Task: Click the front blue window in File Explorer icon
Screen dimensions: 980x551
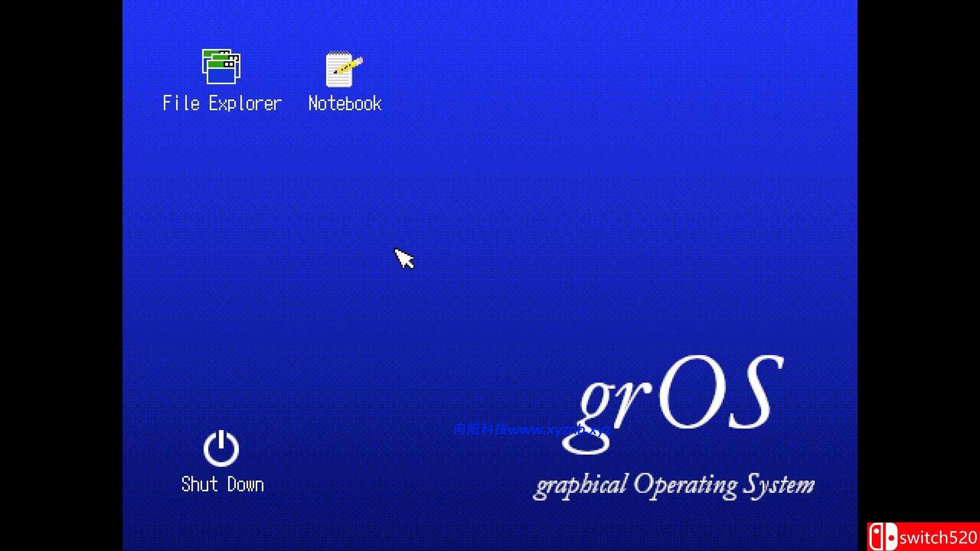Action: (222, 74)
